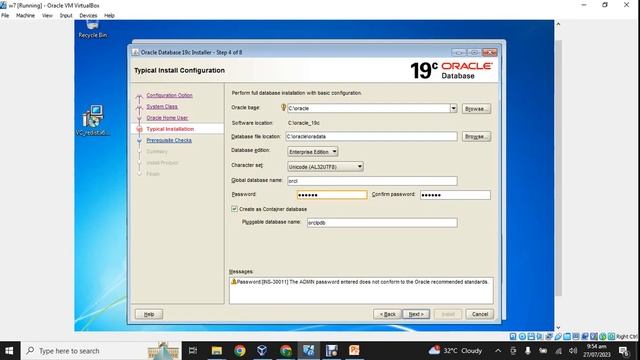Open the VirtualBox File menu
640x360 pixels.
coord(5,16)
